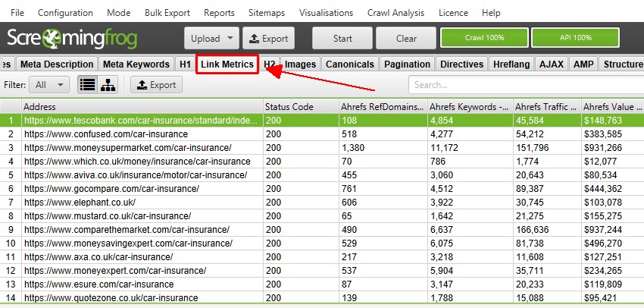Open the Licence menu
644x308 pixels.
pos(453,13)
